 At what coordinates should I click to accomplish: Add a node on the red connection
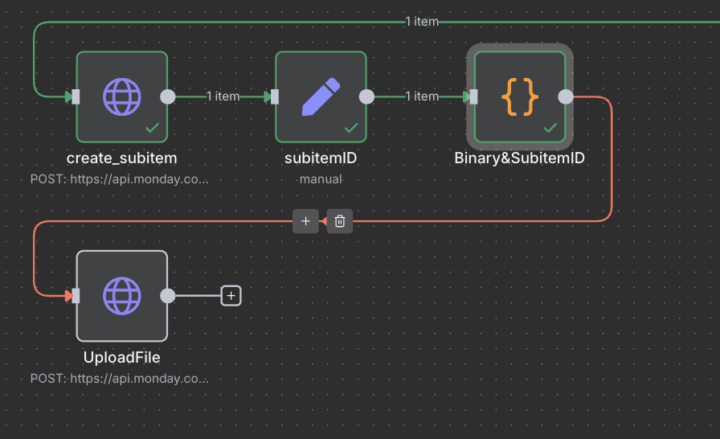coord(305,221)
